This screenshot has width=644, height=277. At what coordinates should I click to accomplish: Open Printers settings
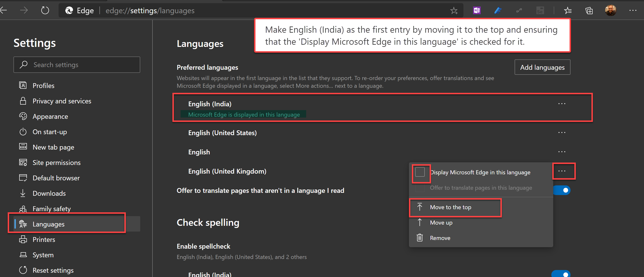pos(77,239)
